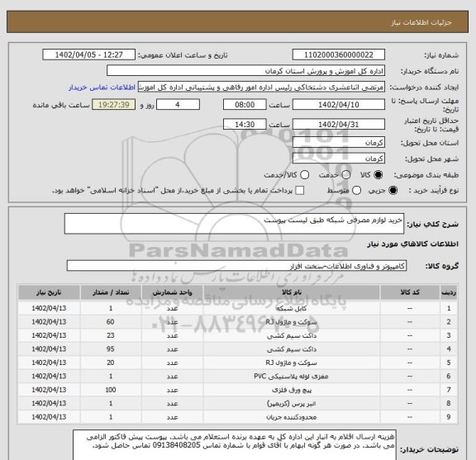Image resolution: width=476 pixels, height=460 pixels.
Task: Select the خدمت radio button
Action: point(345,175)
